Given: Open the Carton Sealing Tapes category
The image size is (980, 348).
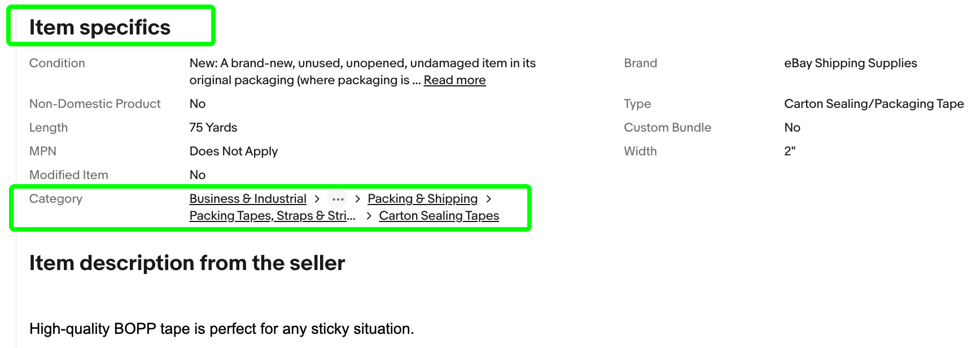Looking at the screenshot, I should click(x=439, y=215).
